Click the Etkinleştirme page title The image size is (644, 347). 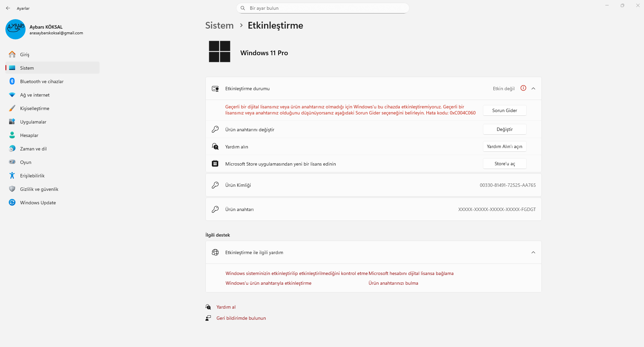(275, 26)
